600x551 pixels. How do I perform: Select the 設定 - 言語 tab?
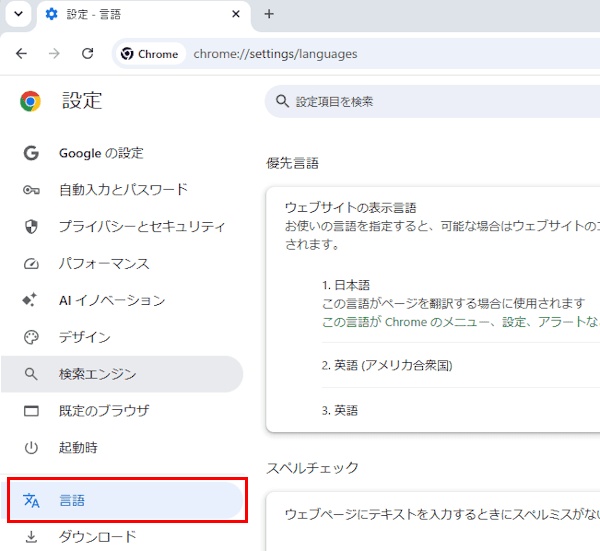[x=143, y=15]
